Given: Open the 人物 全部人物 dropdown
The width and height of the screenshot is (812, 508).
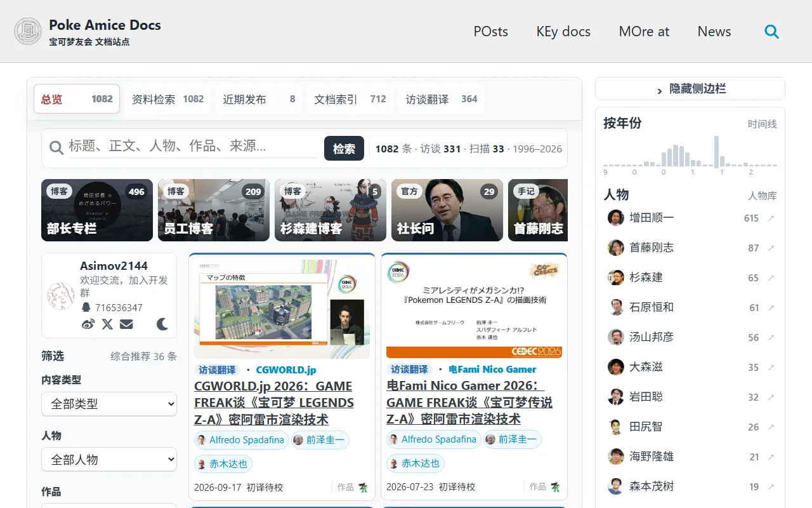Looking at the screenshot, I should (109, 460).
